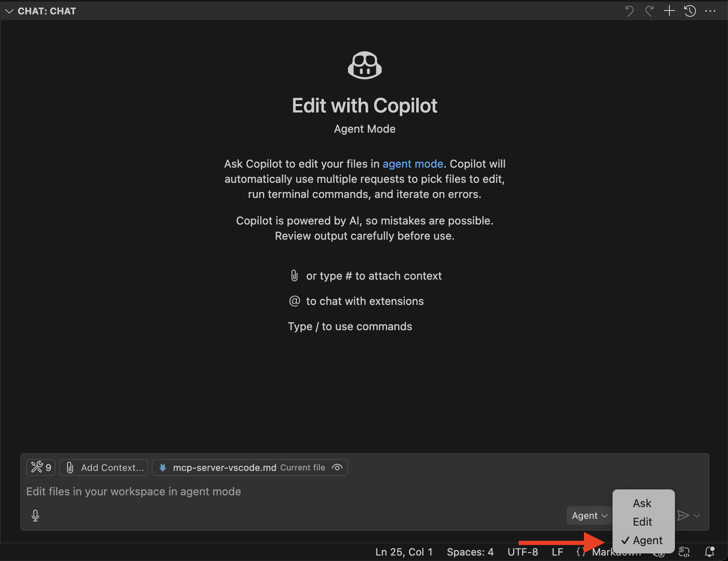Image resolution: width=728 pixels, height=561 pixels.
Task: Click paperclip icon beside attach context hint
Action: 294,276
